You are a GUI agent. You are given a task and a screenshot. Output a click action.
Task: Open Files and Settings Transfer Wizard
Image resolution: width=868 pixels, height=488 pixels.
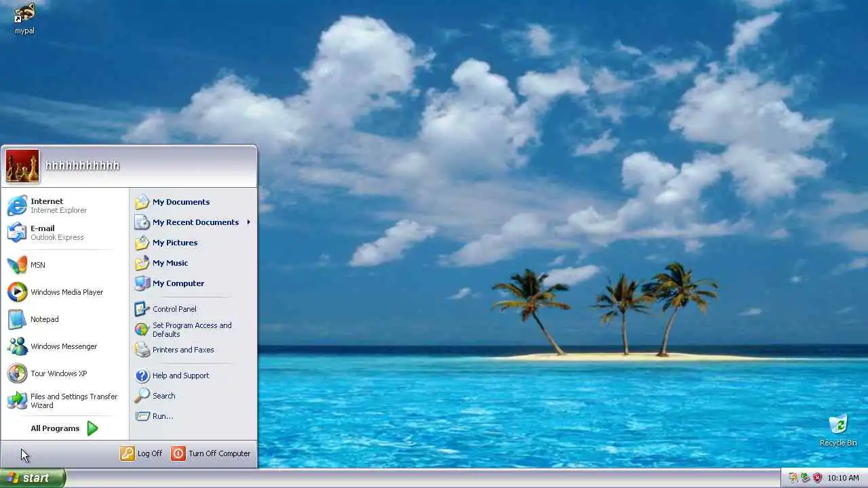[65, 401]
